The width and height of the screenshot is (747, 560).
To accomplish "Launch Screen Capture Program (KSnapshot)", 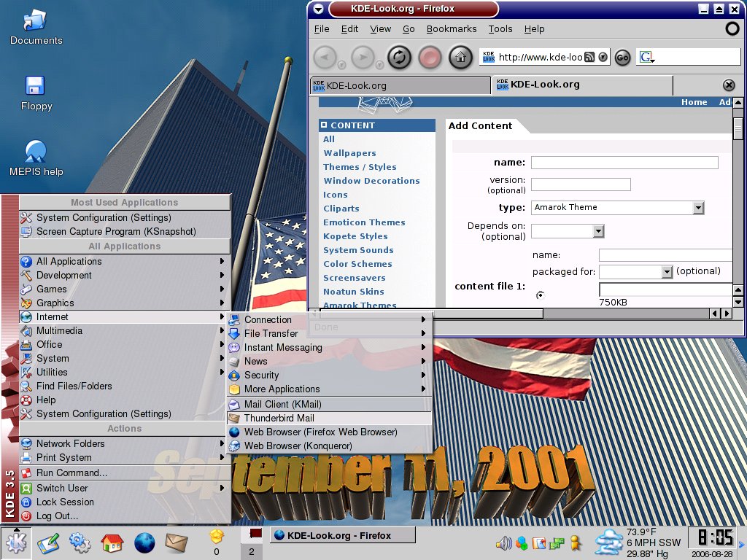I will (x=125, y=231).
